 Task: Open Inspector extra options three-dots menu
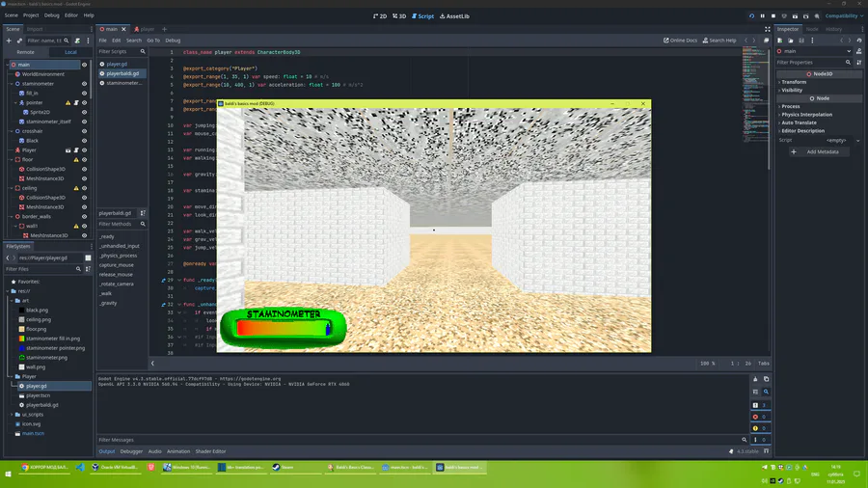[812, 41]
